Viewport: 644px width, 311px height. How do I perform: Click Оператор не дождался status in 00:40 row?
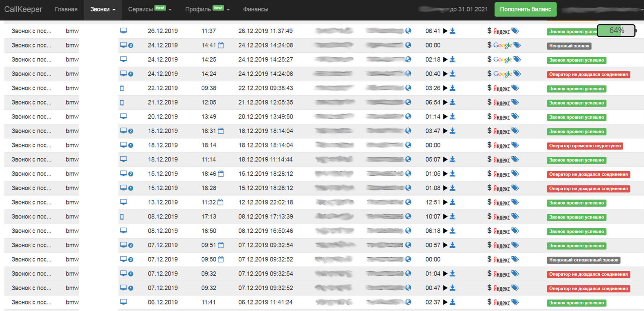tap(588, 75)
